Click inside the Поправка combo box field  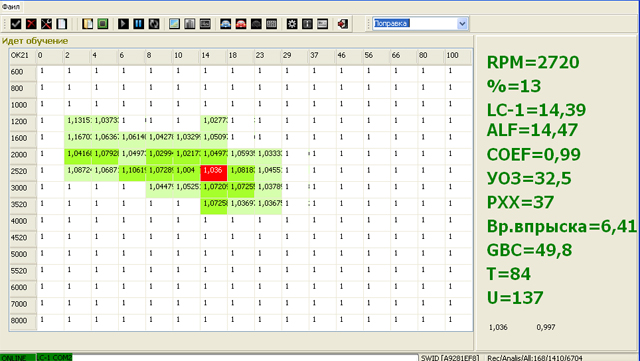415,24
